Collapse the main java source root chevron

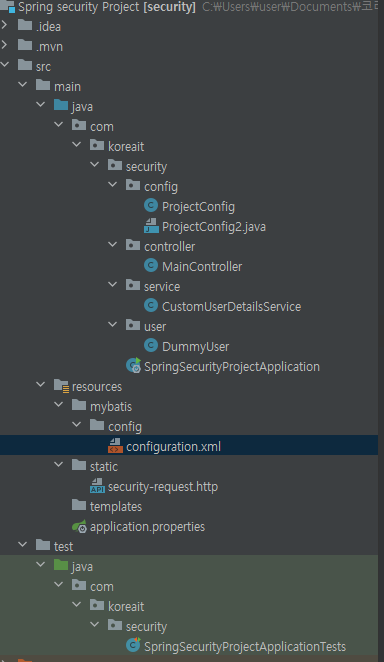click(41, 105)
